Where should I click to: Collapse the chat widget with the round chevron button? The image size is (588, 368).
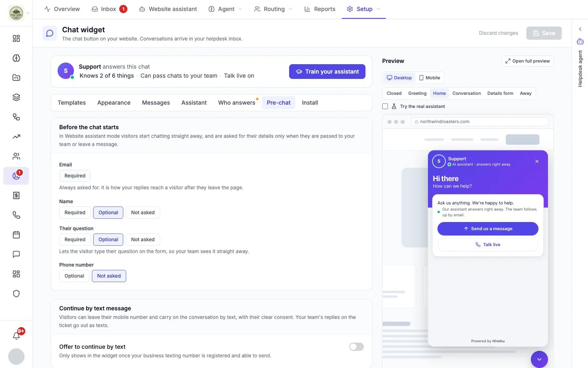[539, 359]
